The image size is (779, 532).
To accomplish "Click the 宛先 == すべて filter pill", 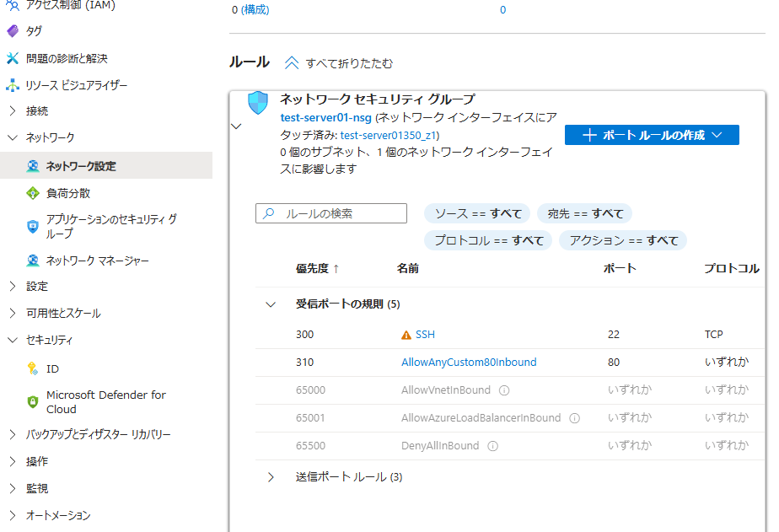I will pos(585,213).
